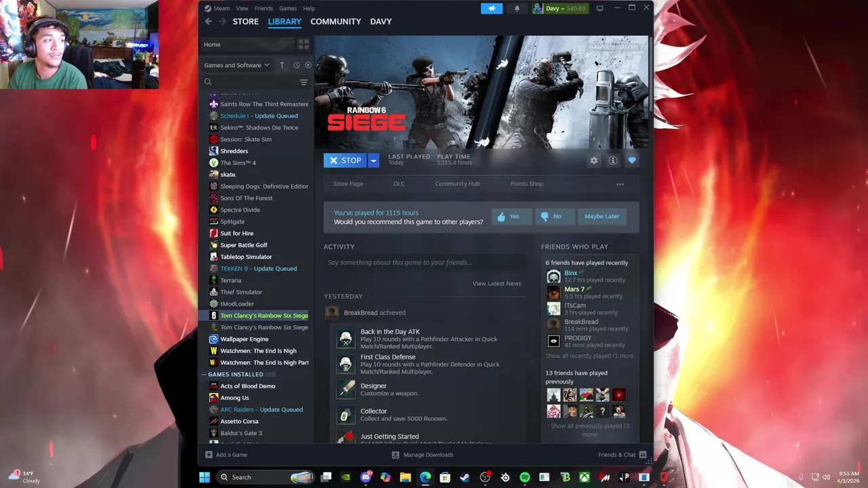Screen dimensions: 868x488
Task: Click the Designer achievement icon
Action: [x=345, y=389]
